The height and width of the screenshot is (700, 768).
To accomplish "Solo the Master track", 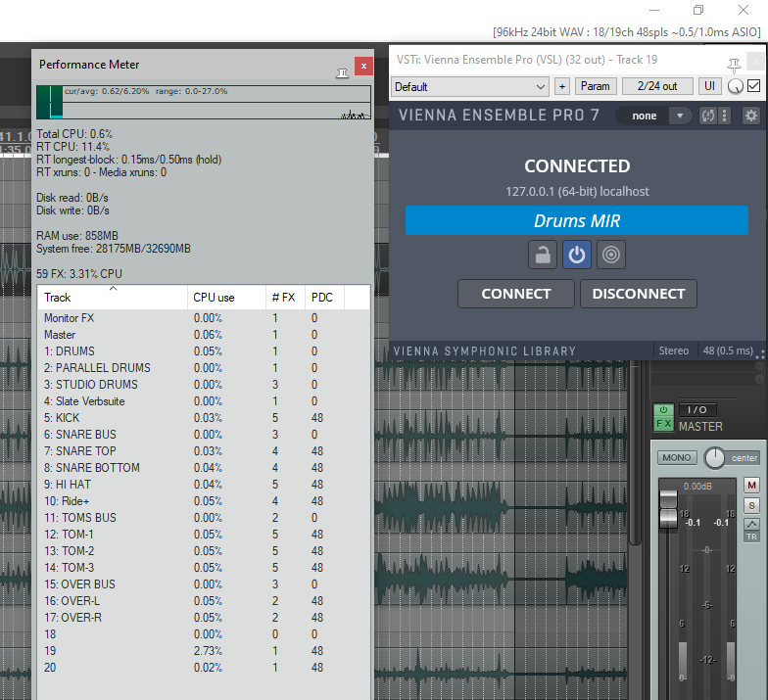I will 751,505.
